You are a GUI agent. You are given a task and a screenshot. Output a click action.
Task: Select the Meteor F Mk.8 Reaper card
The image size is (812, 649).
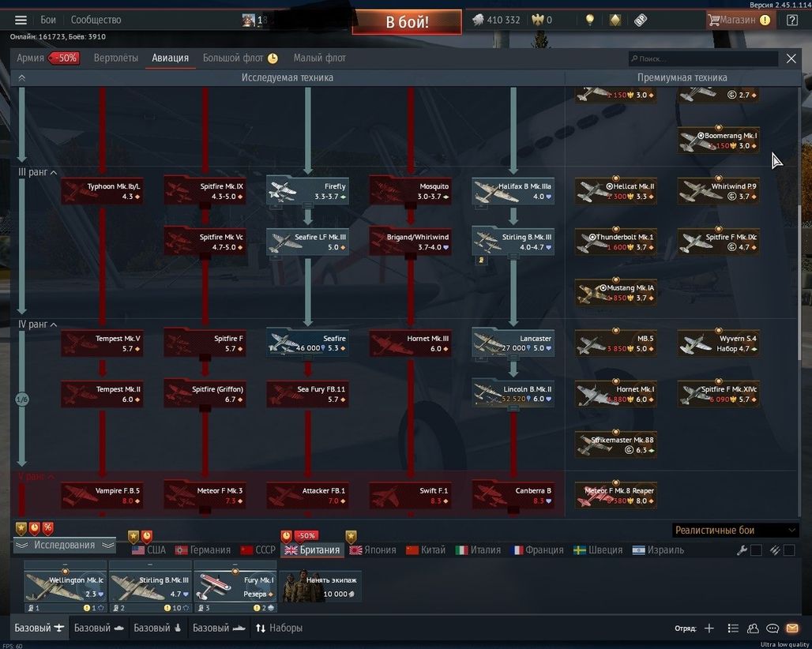point(616,495)
